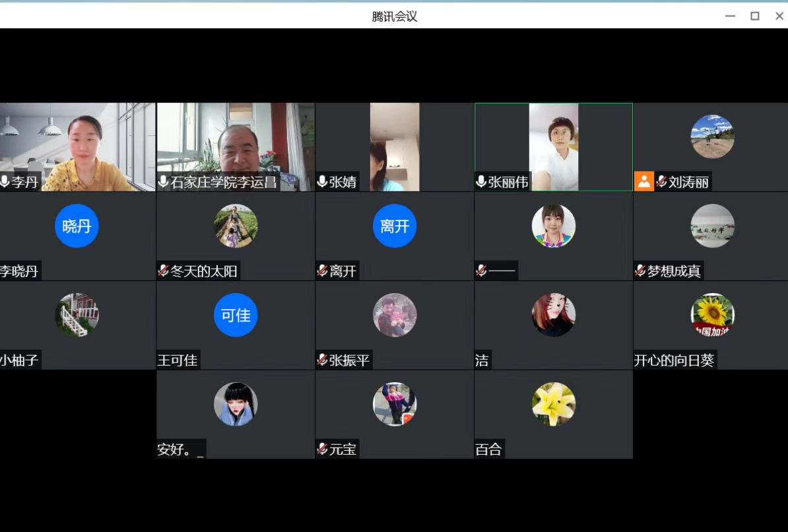Click the muted microphone icon beside 张振平
The width and height of the screenshot is (788, 532).
pos(322,360)
